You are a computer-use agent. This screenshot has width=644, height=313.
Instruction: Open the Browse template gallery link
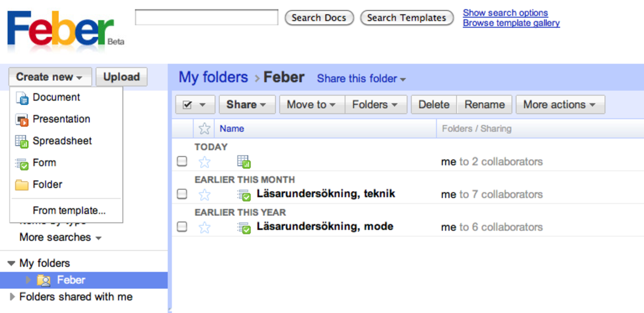coord(511,23)
